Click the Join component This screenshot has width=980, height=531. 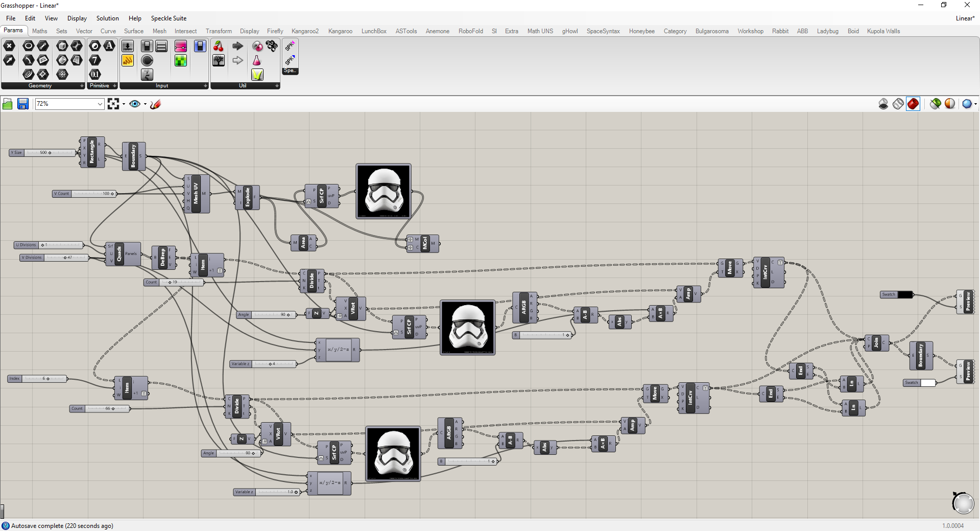877,343
